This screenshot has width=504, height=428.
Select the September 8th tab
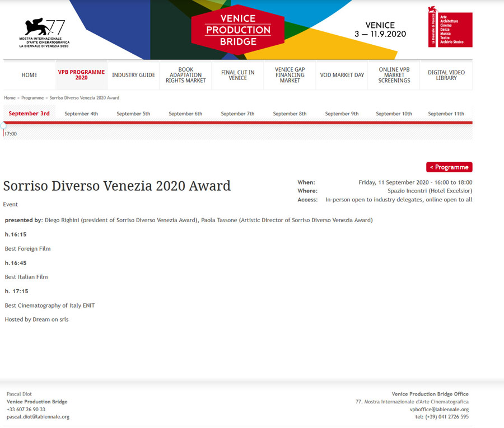pos(290,114)
